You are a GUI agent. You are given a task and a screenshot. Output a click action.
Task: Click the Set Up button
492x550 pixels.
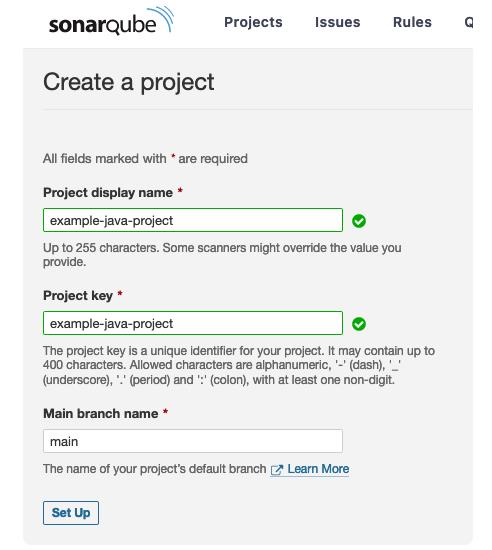[x=71, y=513]
